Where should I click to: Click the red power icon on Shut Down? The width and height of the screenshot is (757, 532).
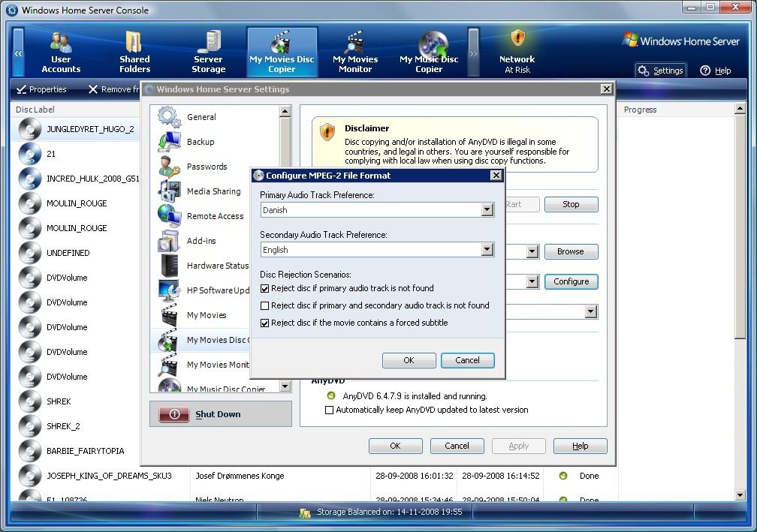174,414
